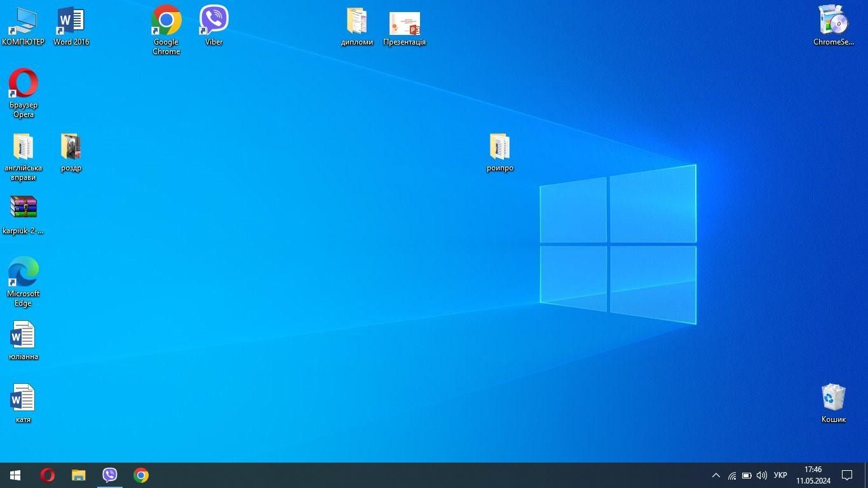The width and height of the screenshot is (868, 488).
Task: Change the УКР input language
Action: (780, 475)
